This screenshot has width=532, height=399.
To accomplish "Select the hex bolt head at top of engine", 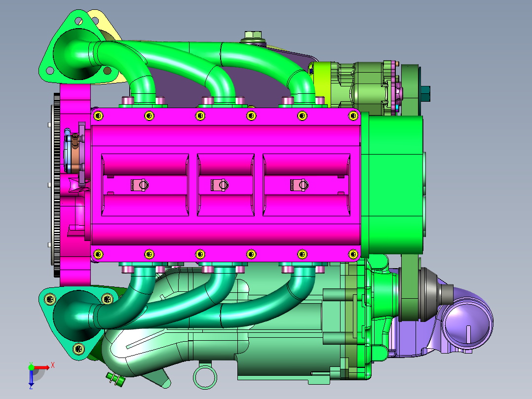I will click(x=253, y=35).
